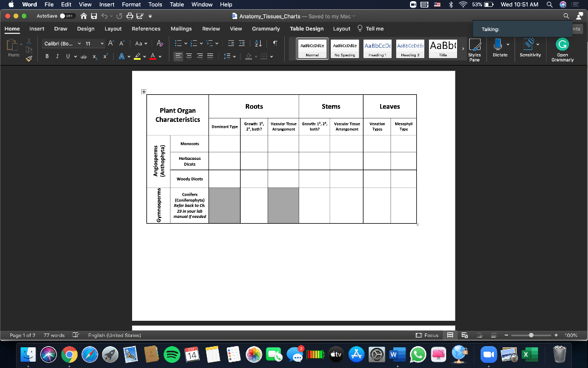Apply the Heading 1 style
The width and height of the screenshot is (588, 368).
378,49
